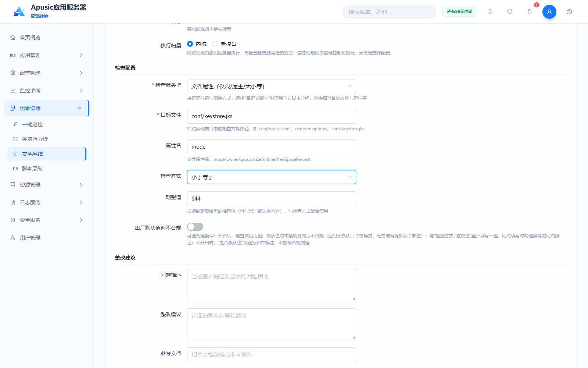Click the shield icon for 安全基线
This screenshot has width=588, height=368.
[15, 154]
